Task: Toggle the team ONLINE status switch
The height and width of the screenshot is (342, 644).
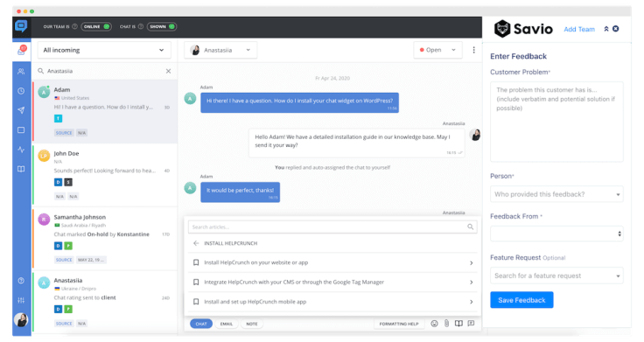Action: [96, 27]
